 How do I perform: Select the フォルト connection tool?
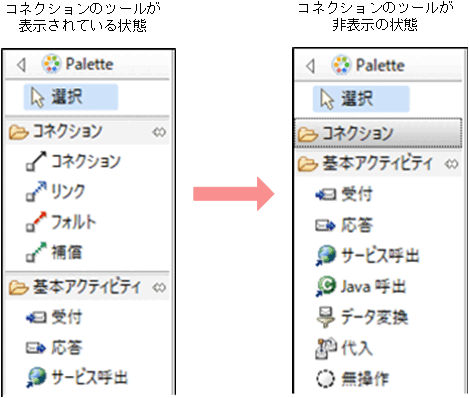click(x=61, y=222)
